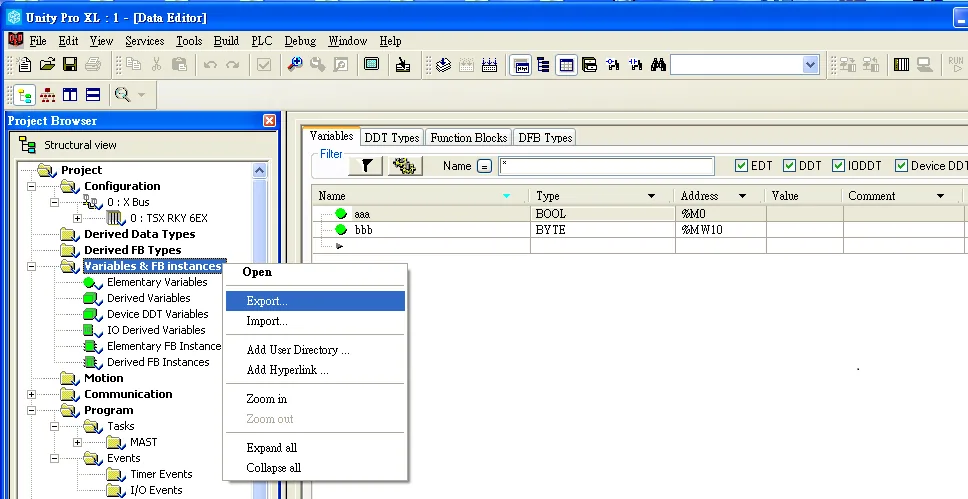Click the greyed Validate checkmark icon

(x=264, y=64)
